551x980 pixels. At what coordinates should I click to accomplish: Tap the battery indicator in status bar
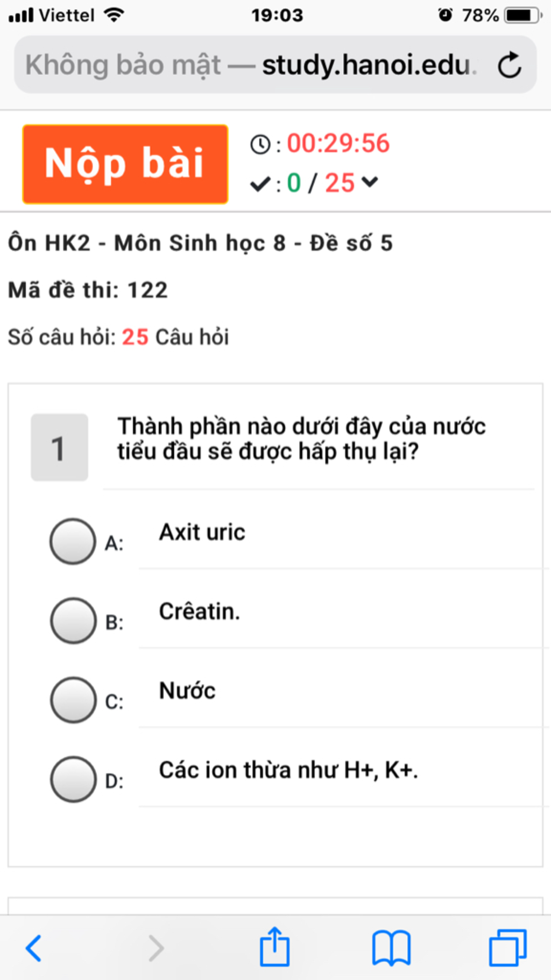523,15
